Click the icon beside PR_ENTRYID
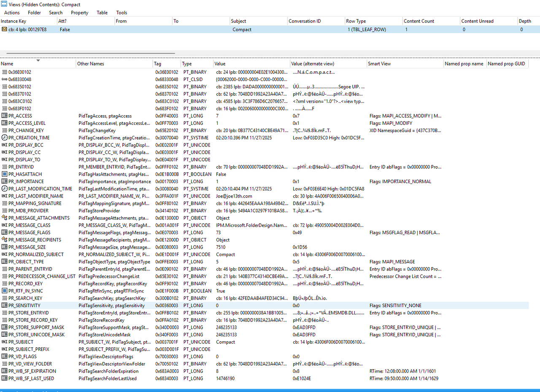The width and height of the screenshot is (540, 392). pos(4,167)
